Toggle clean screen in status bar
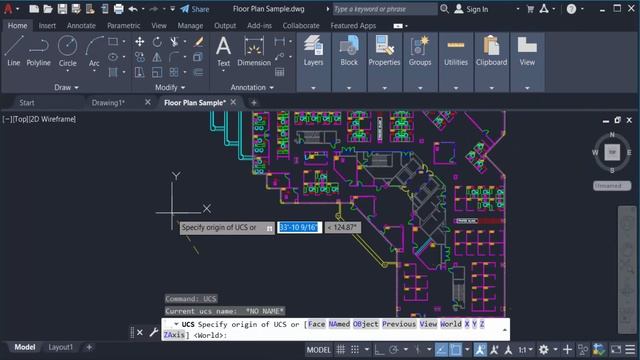 point(616,350)
